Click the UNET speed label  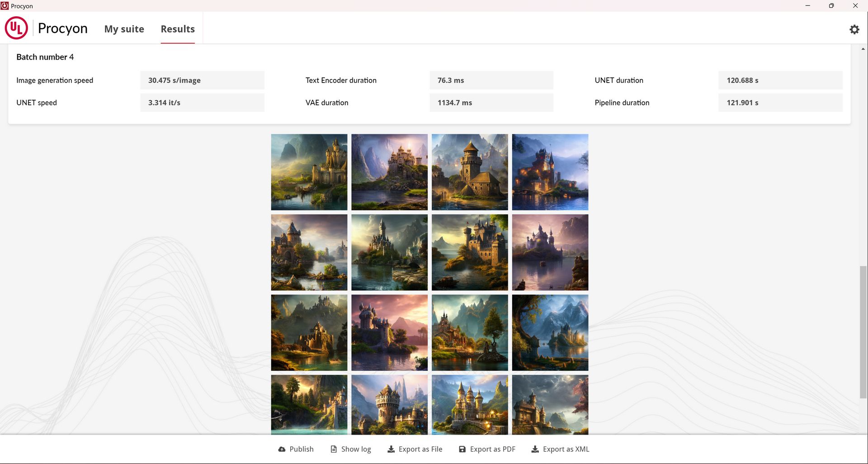coord(37,103)
